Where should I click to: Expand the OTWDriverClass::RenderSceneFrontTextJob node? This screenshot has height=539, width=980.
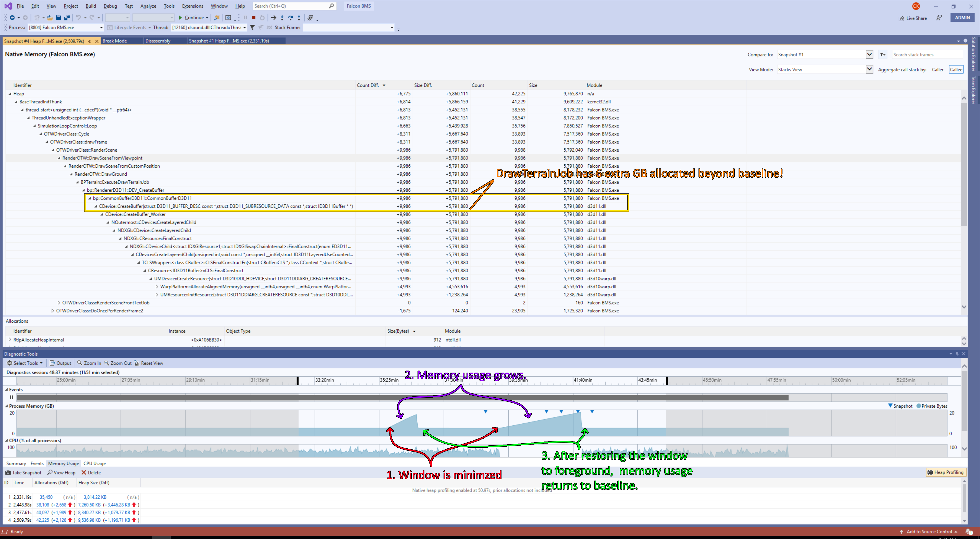pos(59,303)
